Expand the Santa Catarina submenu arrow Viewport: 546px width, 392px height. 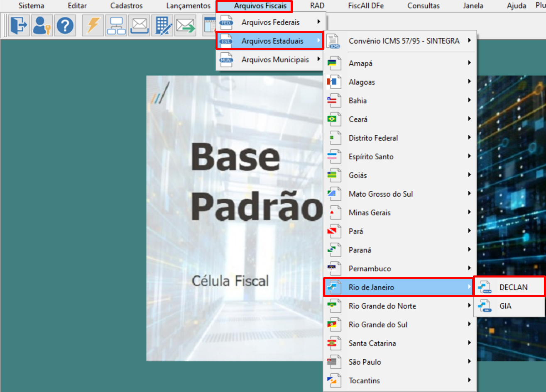[469, 343]
